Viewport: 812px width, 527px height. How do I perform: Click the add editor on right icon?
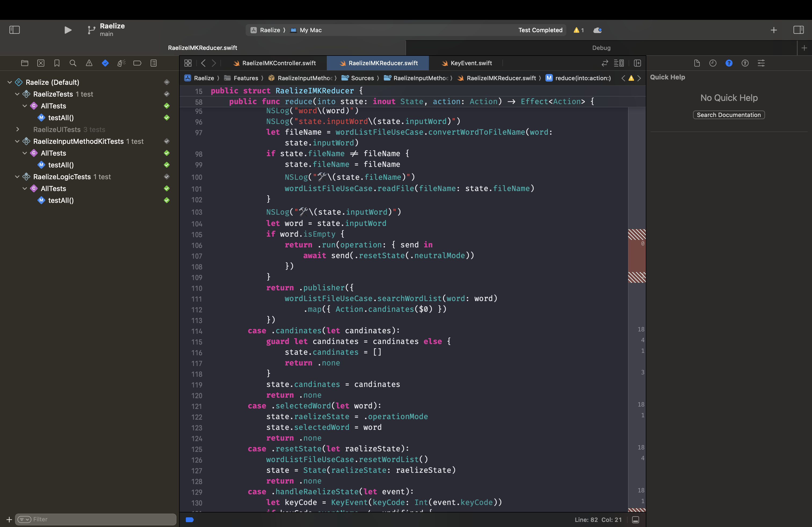(x=637, y=63)
